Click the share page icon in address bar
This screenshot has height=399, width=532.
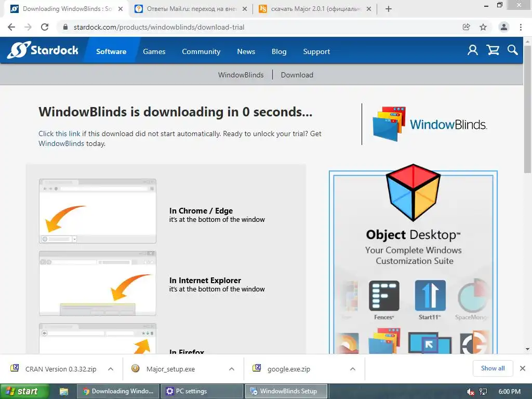467,27
